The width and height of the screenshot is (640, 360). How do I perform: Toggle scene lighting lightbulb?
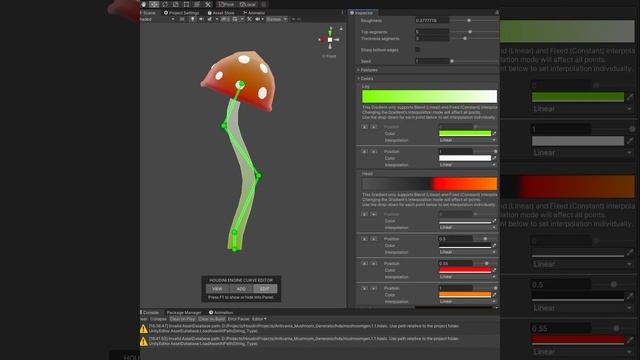(192, 19)
